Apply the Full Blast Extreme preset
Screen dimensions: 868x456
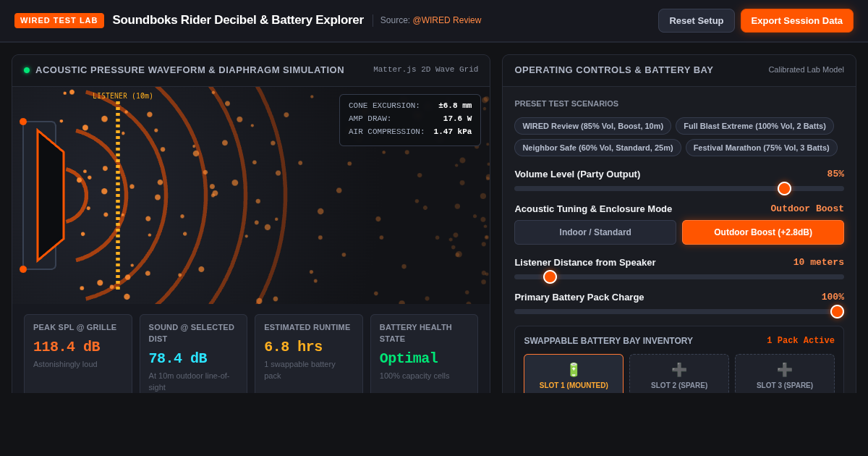click(x=754, y=126)
